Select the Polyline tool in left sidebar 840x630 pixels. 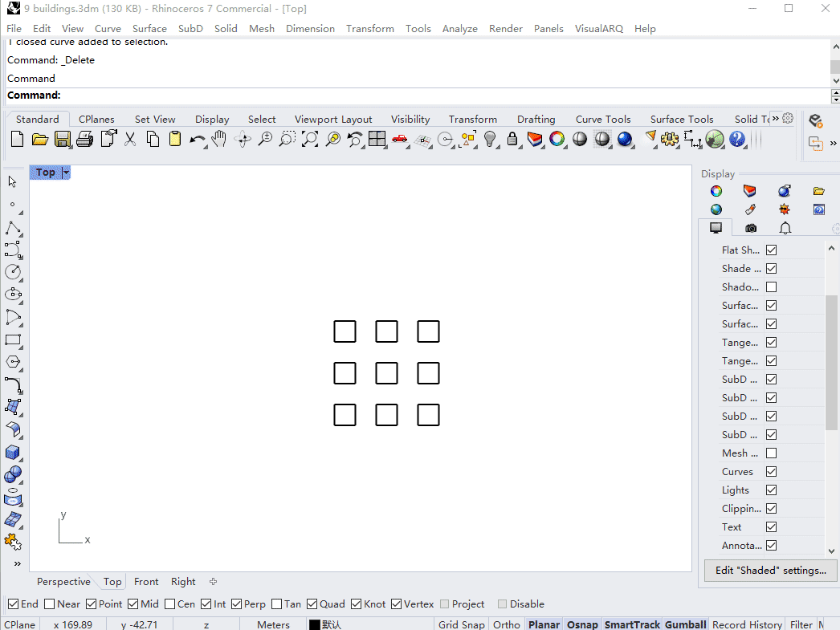point(13,228)
